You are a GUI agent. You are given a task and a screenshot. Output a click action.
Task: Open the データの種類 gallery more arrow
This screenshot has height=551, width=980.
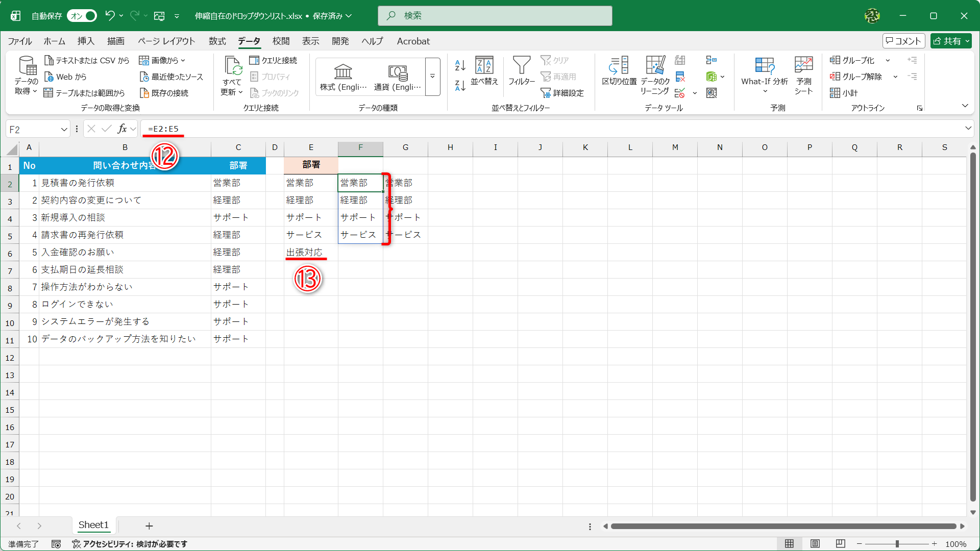pyautogui.click(x=432, y=77)
